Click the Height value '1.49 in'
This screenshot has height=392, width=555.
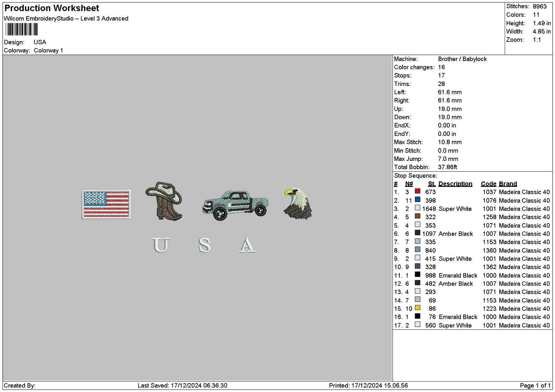(542, 23)
